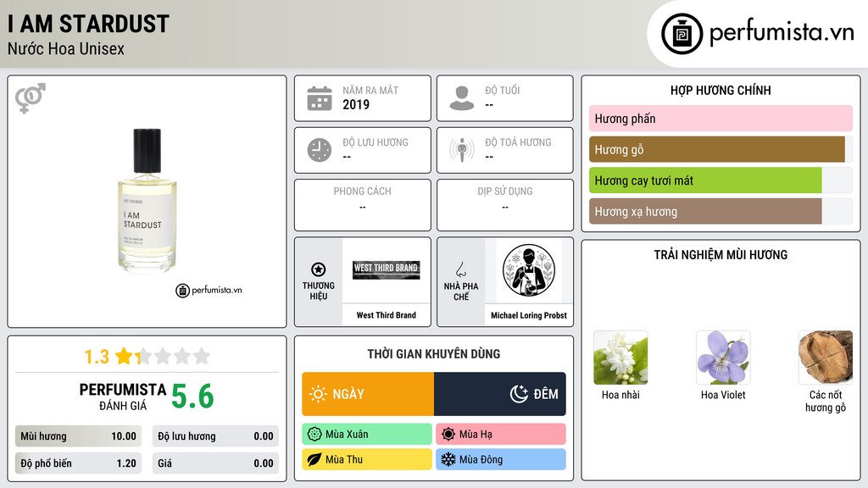Select the Mùa Hạ season tile
Screen dimensions: 868x488
pyautogui.click(x=501, y=435)
